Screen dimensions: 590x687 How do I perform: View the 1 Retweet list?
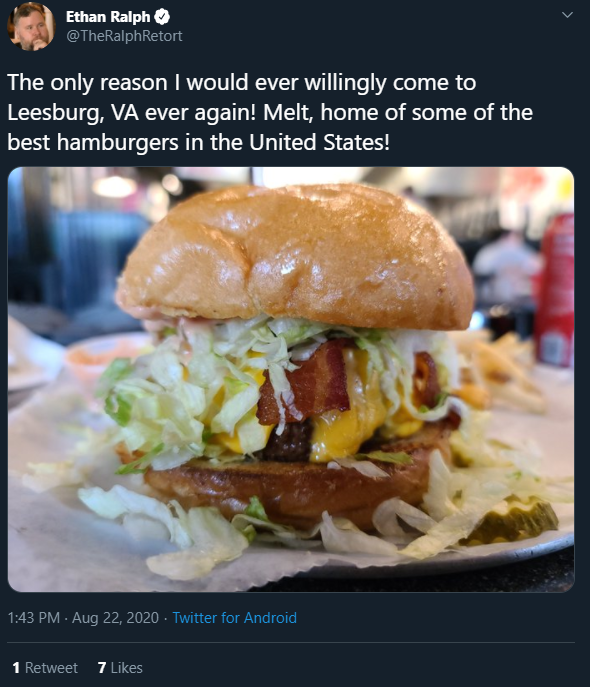coord(45,668)
